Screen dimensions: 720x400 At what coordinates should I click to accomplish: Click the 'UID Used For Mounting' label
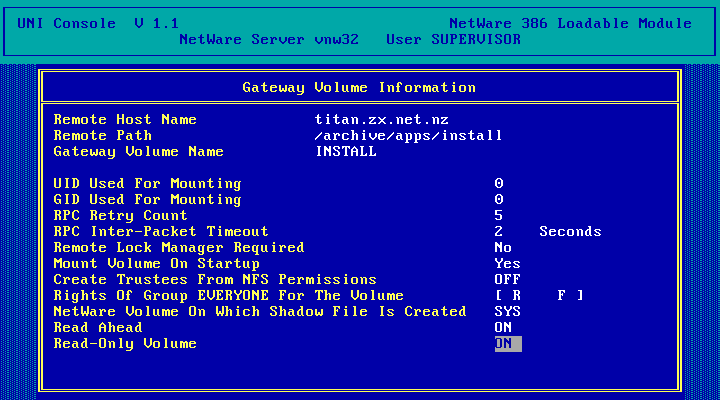point(147,184)
